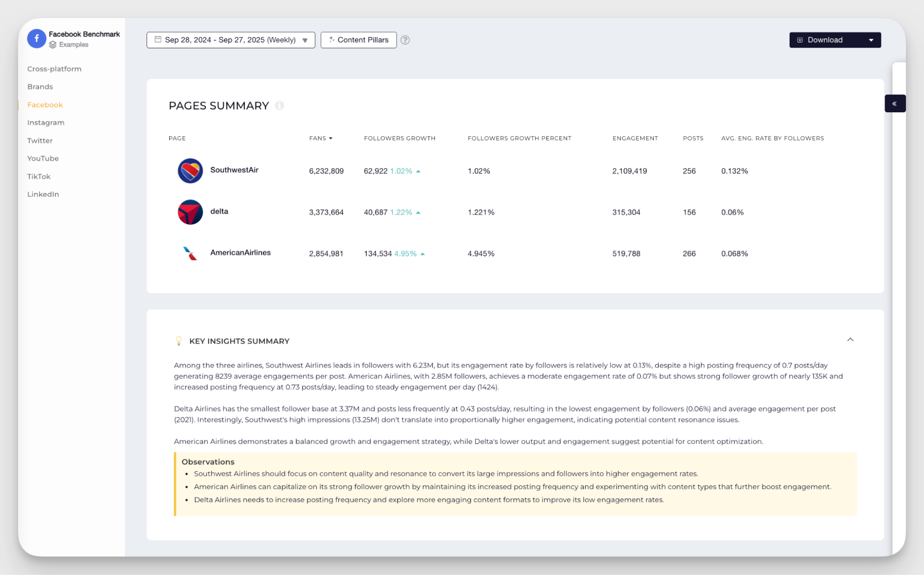Screen dimensions: 924x575
Task: Open the Instagram section in sidebar
Action: 46,122
